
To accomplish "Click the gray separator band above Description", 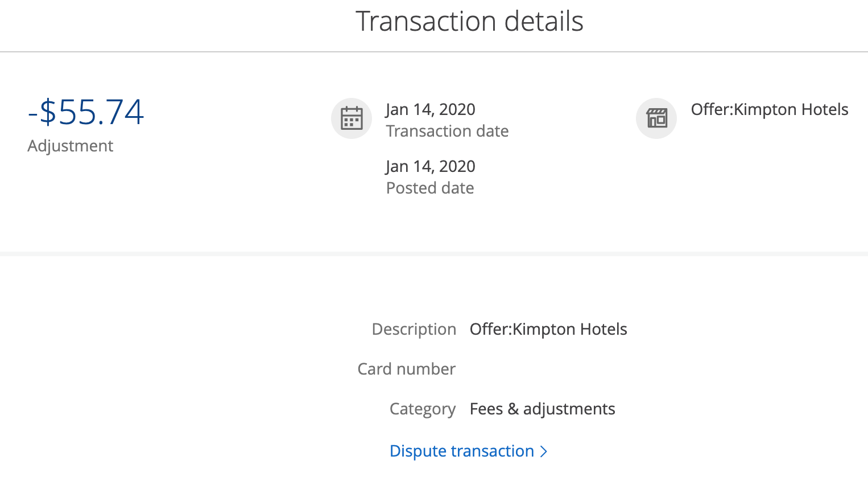I will tap(434, 253).
